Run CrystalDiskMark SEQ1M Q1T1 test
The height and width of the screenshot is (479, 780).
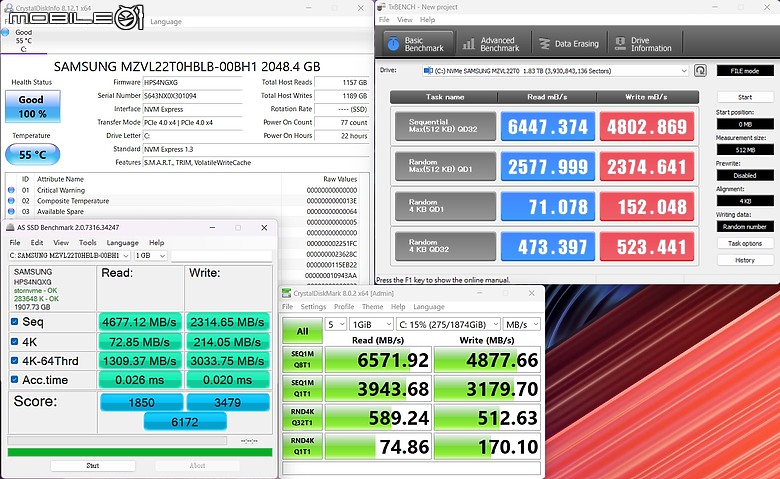pyautogui.click(x=302, y=388)
